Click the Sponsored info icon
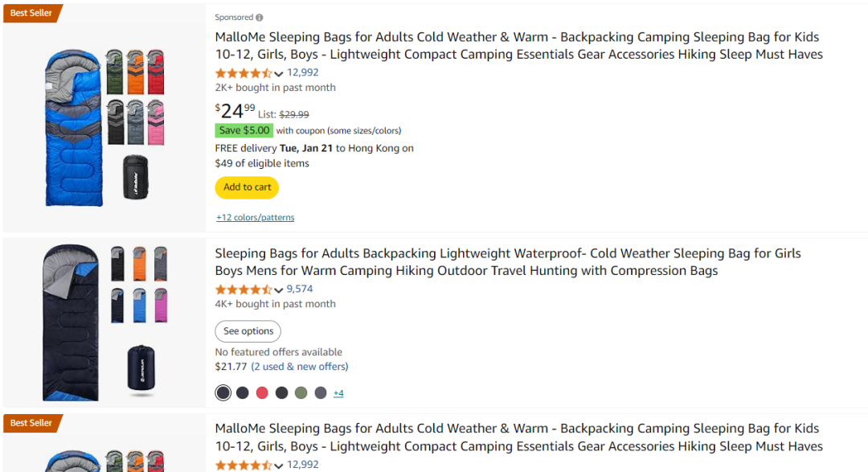This screenshot has height=472, width=868. point(259,18)
